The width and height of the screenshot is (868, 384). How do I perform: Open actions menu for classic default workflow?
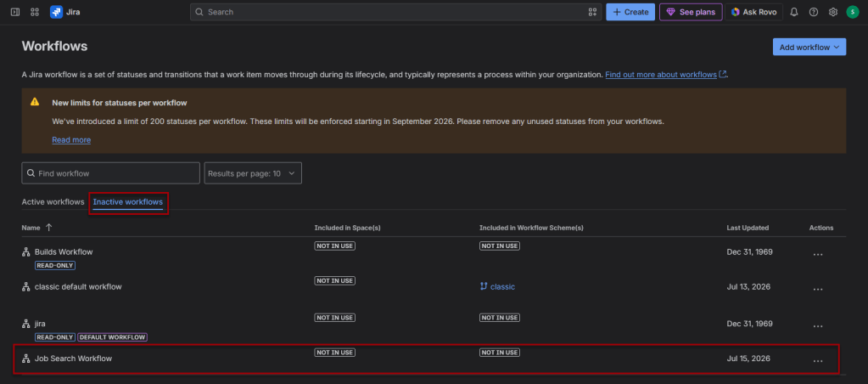pos(818,289)
